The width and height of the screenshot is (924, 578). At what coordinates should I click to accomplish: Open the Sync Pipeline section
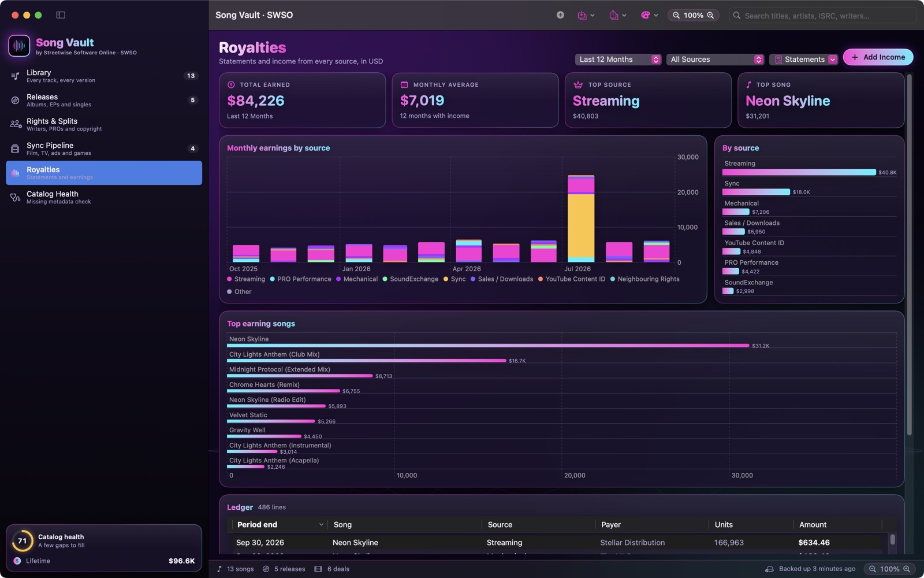click(x=104, y=149)
